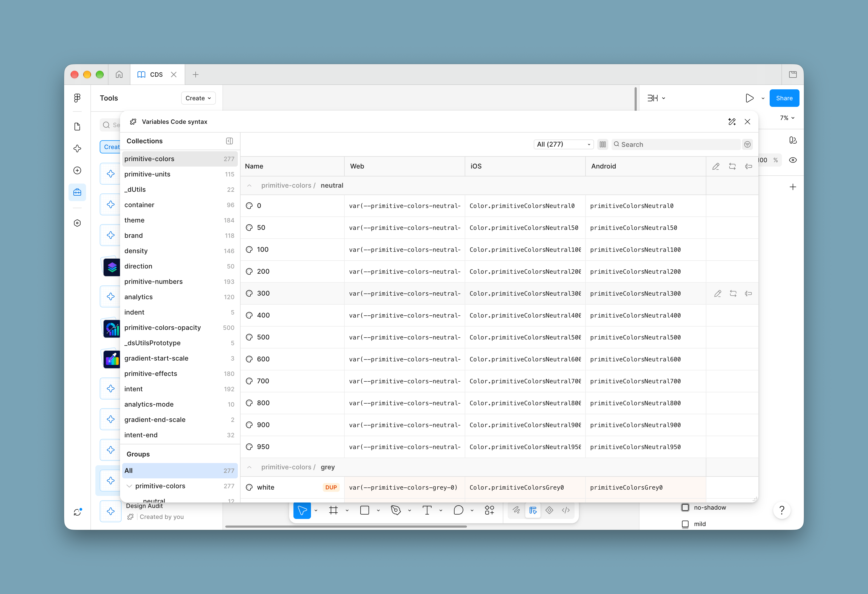Open the Create dropdown in Tools panel
Screen dimensions: 868x594
click(198, 98)
